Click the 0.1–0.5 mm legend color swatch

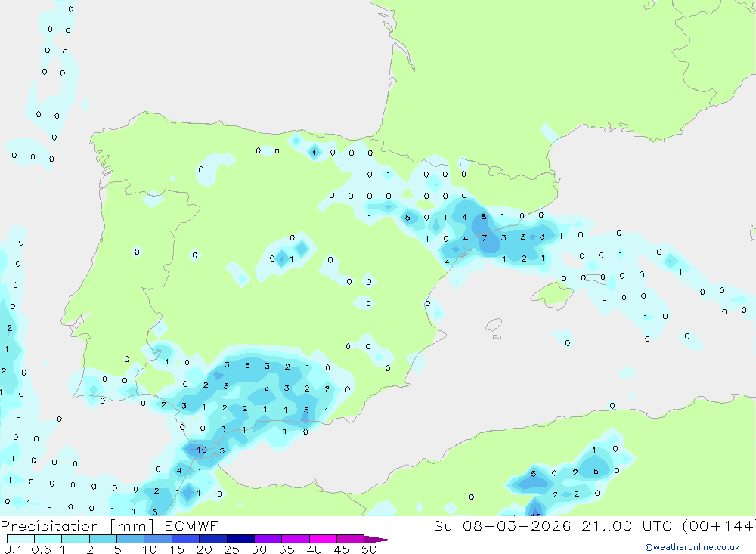pos(20,539)
